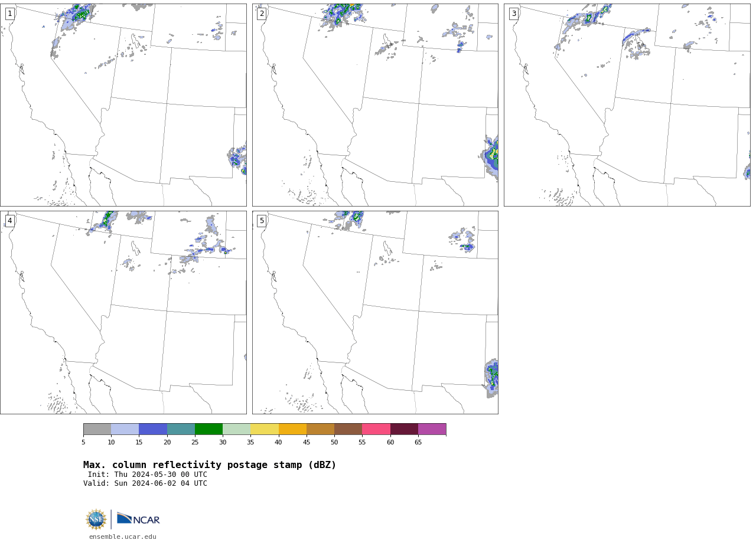Image resolution: width=756 pixels, height=543 pixels.
Task: Click the Max. column reflectivity title
Action: pos(210,465)
